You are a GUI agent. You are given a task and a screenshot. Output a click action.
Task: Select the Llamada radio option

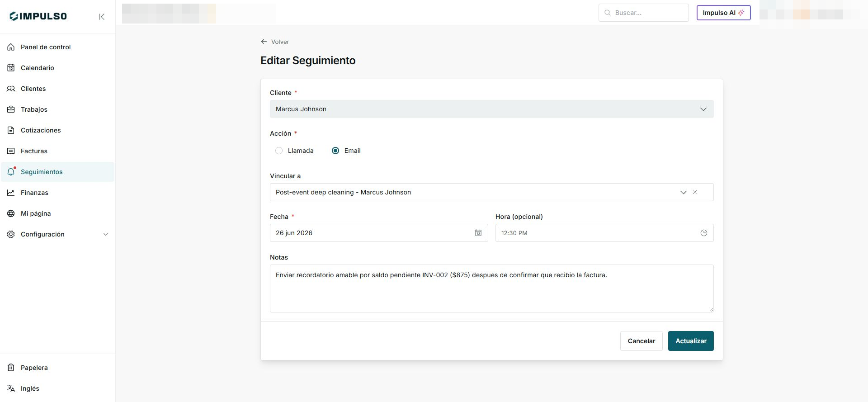[x=279, y=151]
